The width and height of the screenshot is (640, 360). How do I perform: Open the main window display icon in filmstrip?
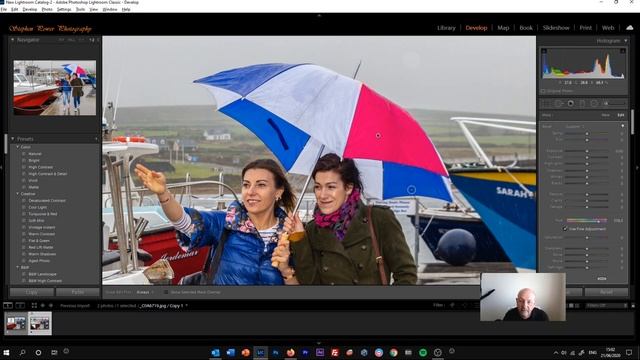pos(8,305)
